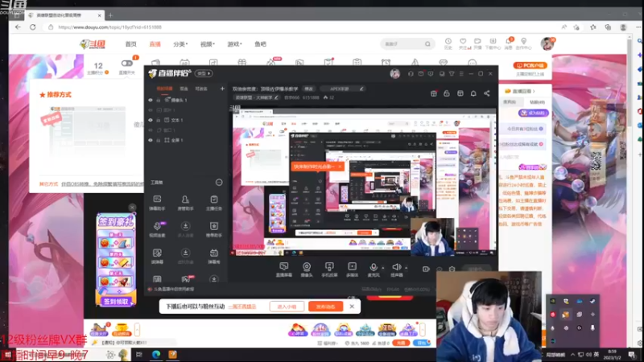Open 消息 messages icon with badge

click(x=509, y=43)
